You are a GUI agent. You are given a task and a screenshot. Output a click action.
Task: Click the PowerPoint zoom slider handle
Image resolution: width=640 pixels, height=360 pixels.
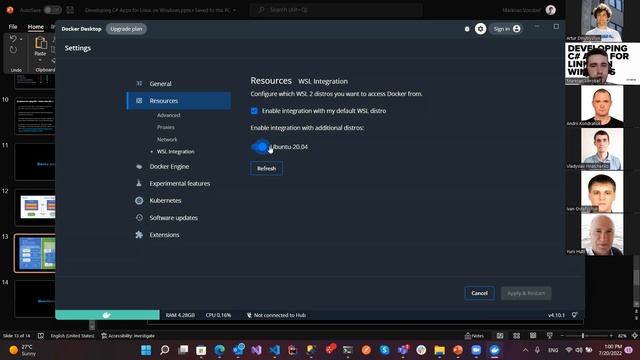(x=583, y=336)
